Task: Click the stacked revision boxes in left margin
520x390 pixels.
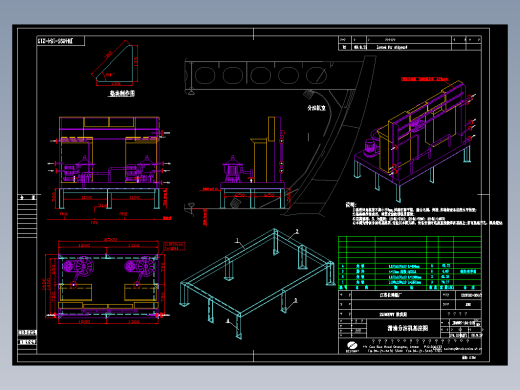Action: click(27, 217)
